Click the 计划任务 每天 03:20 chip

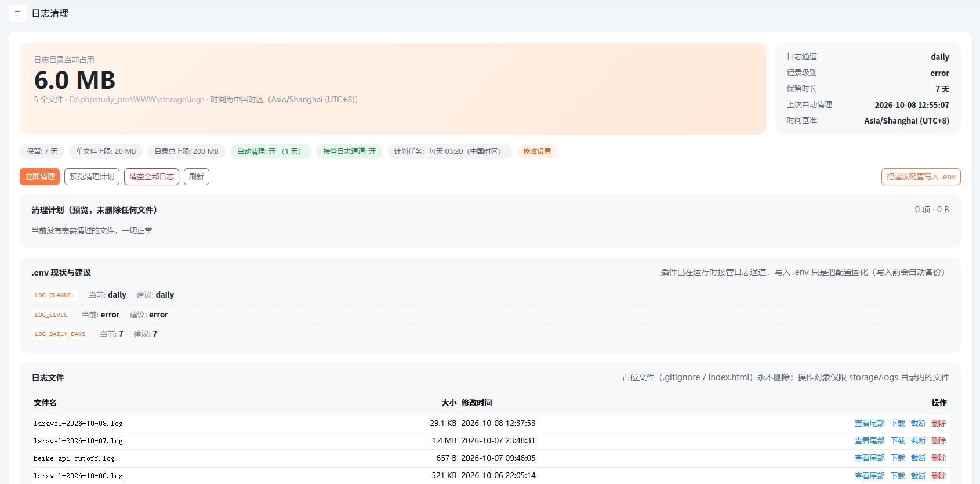449,151
